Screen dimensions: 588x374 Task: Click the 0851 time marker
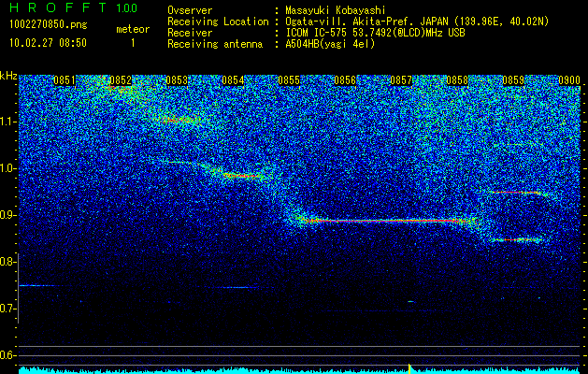tap(65, 80)
